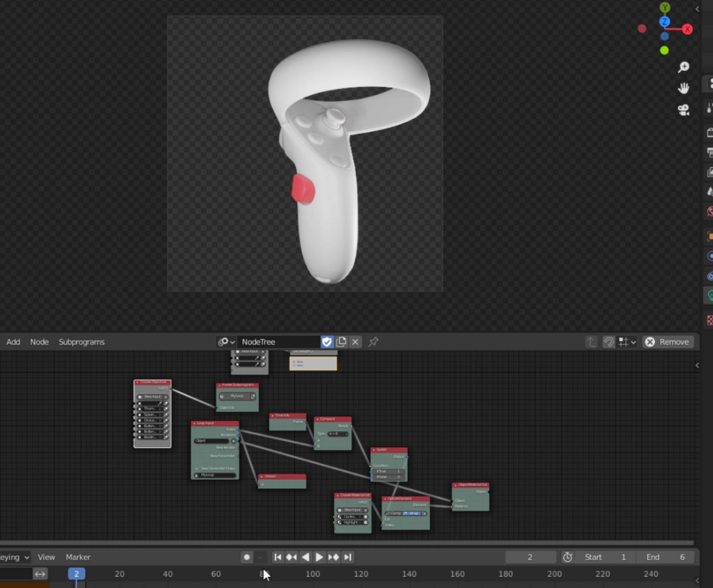Open the Subprograms menu
The width and height of the screenshot is (713, 588).
pos(81,342)
